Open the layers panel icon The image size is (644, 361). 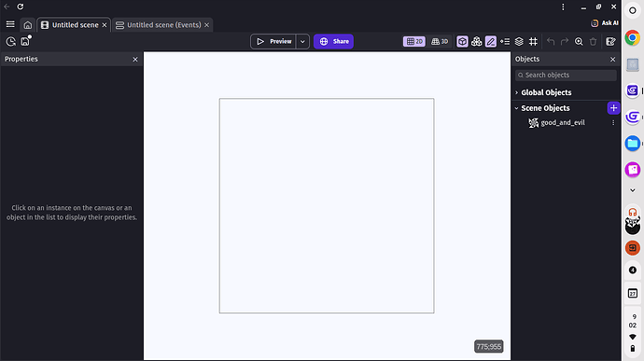[519, 41]
